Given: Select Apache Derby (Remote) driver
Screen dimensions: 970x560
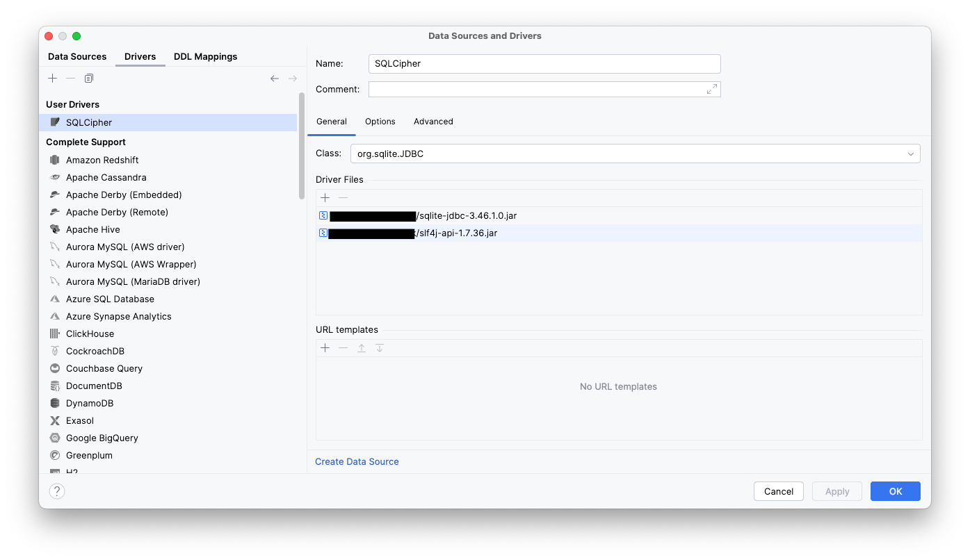Looking at the screenshot, I should [x=168, y=212].
